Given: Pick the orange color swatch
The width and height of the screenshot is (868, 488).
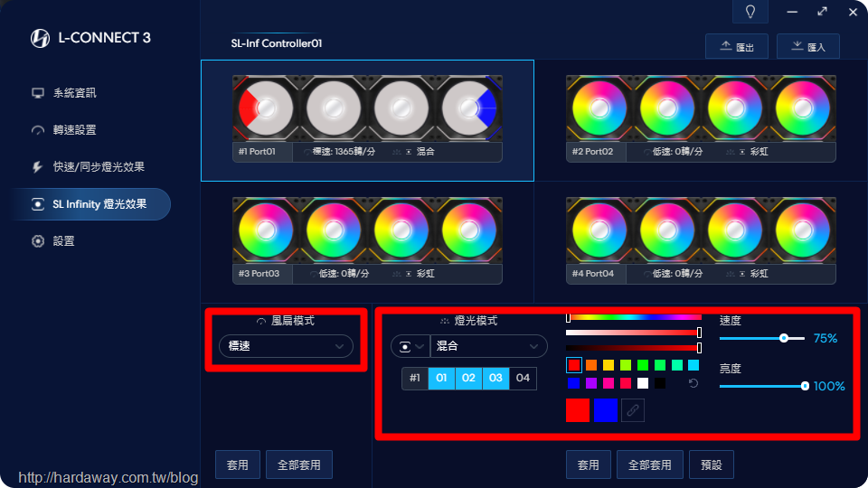Looking at the screenshot, I should 591,365.
